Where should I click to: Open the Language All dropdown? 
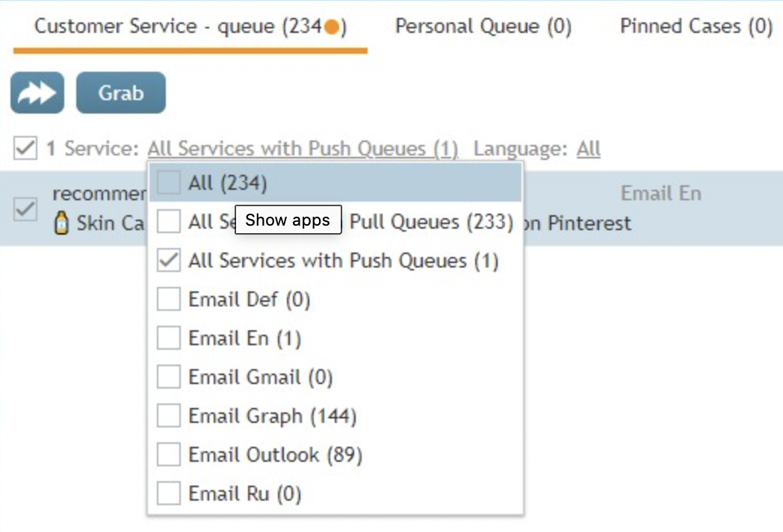pyautogui.click(x=588, y=149)
